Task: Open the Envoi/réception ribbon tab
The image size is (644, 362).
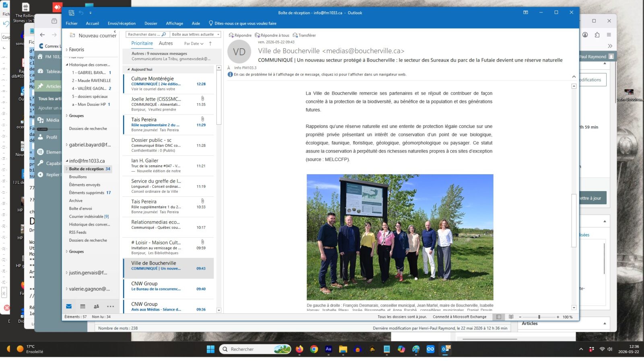Action: click(122, 23)
